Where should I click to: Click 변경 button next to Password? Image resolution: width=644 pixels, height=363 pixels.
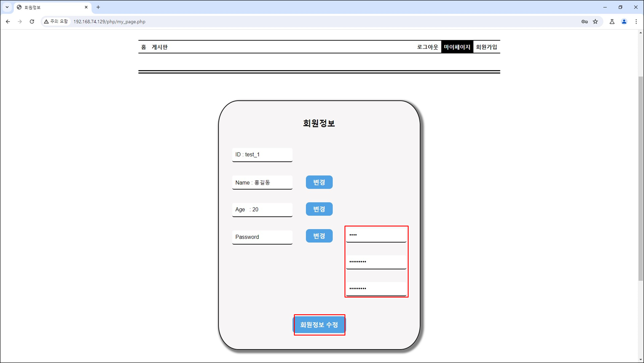pyautogui.click(x=319, y=236)
